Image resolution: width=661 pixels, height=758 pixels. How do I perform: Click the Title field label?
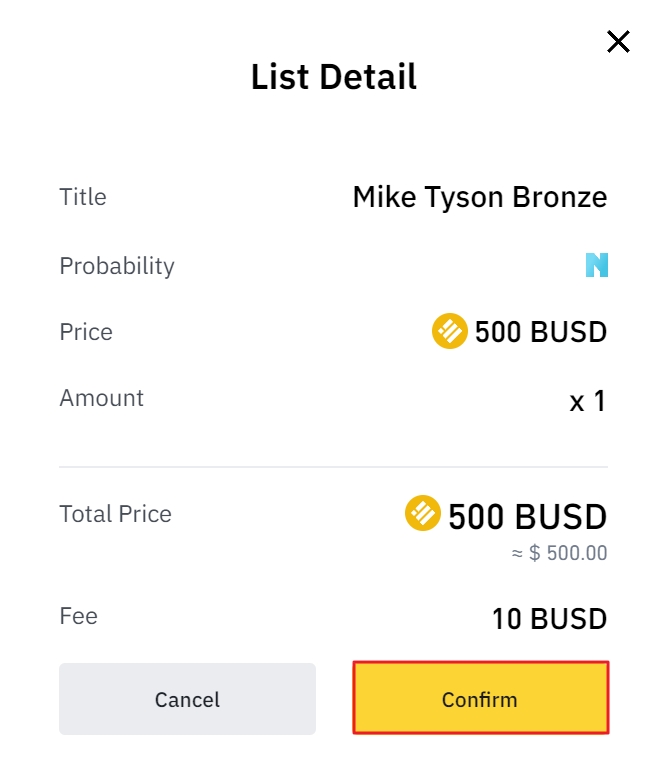click(x=83, y=197)
